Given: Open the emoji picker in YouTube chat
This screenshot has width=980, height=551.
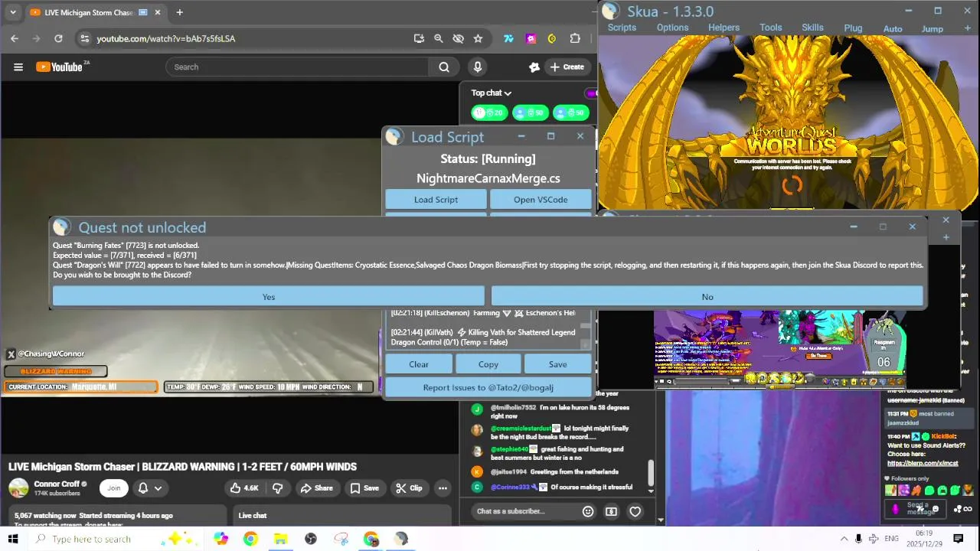Looking at the screenshot, I should point(588,511).
